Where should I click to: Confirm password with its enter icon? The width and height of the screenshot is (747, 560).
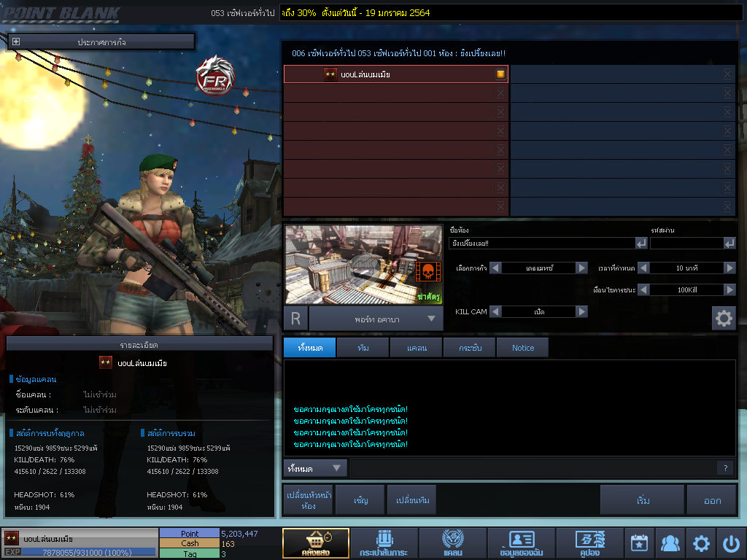coord(729,244)
